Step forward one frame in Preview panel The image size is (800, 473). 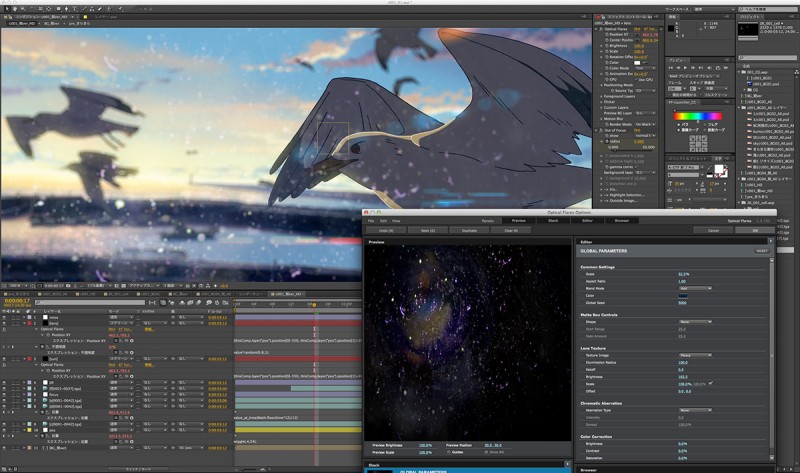pyautogui.click(x=693, y=68)
